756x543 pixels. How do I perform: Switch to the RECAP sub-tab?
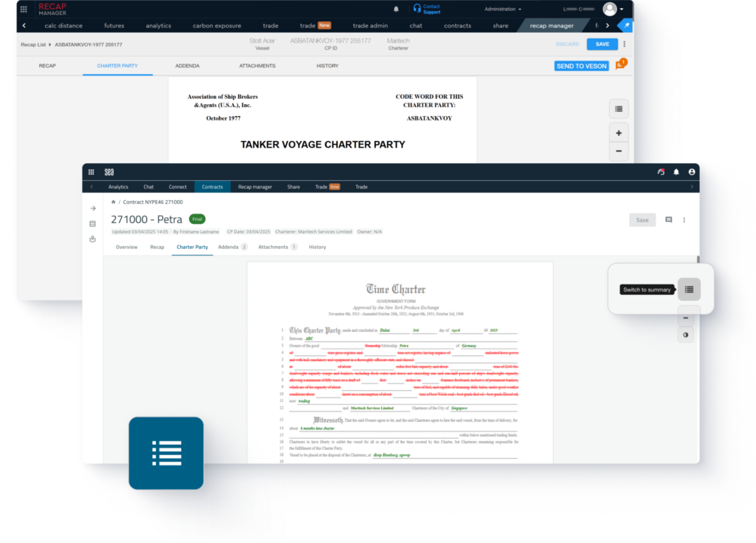pyautogui.click(x=47, y=66)
